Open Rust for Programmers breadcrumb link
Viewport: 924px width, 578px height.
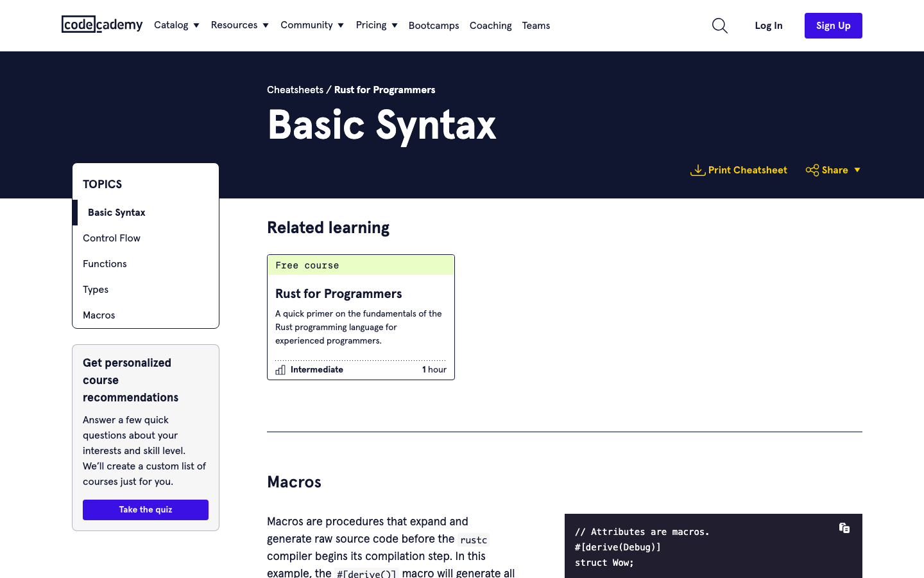pyautogui.click(x=384, y=90)
